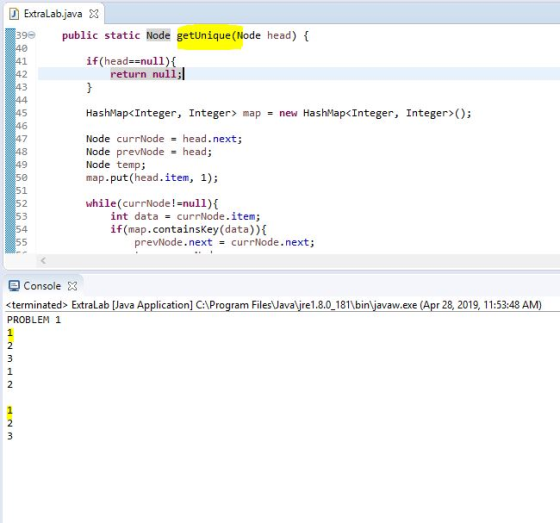Click the last 3 in console output
560x523 pixels.
click(x=10, y=436)
